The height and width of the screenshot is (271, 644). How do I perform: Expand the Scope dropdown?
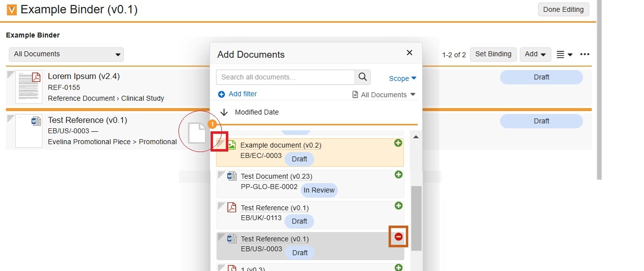[402, 78]
